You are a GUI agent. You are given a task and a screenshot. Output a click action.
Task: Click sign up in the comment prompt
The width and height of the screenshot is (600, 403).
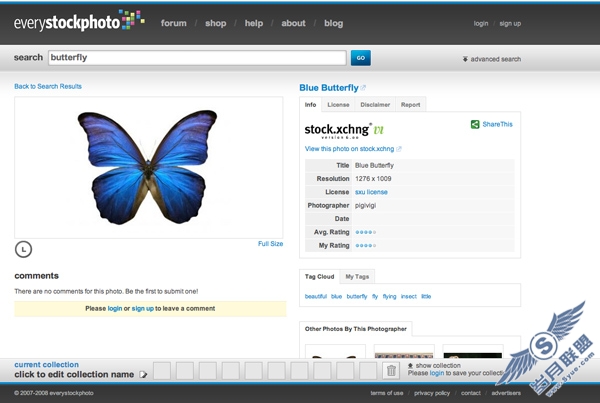pos(142,308)
